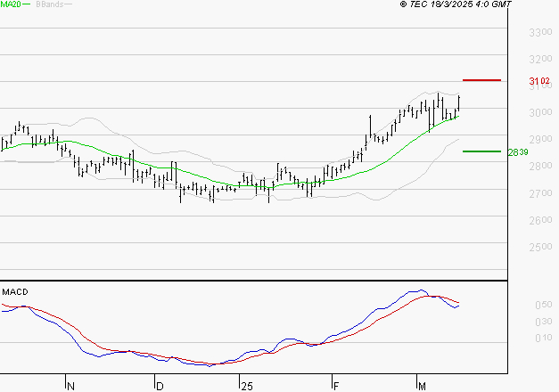Click the BBands legend label
This screenshot has height=392, width=559.
49,4
